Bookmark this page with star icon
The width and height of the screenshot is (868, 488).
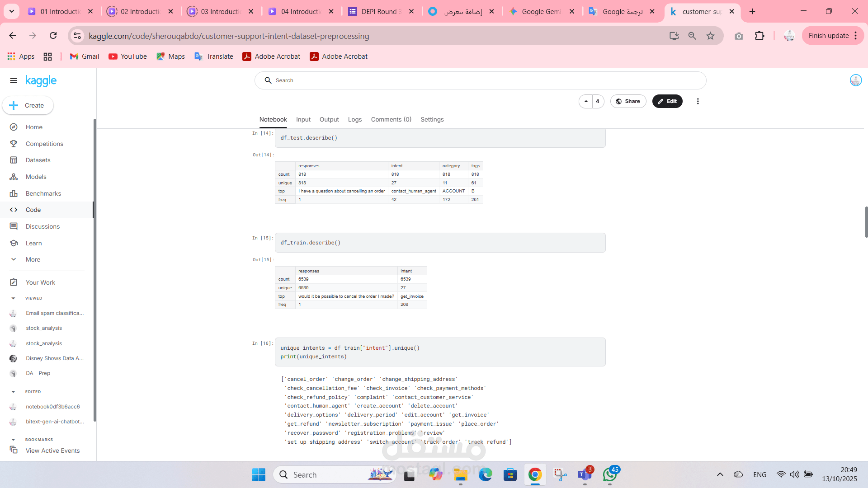click(710, 36)
